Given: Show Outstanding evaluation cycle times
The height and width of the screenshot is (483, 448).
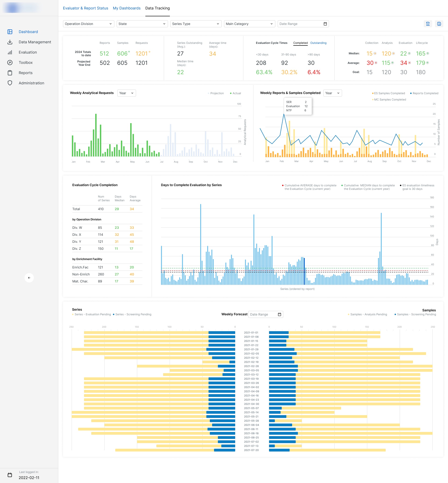Looking at the screenshot, I should (x=318, y=43).
